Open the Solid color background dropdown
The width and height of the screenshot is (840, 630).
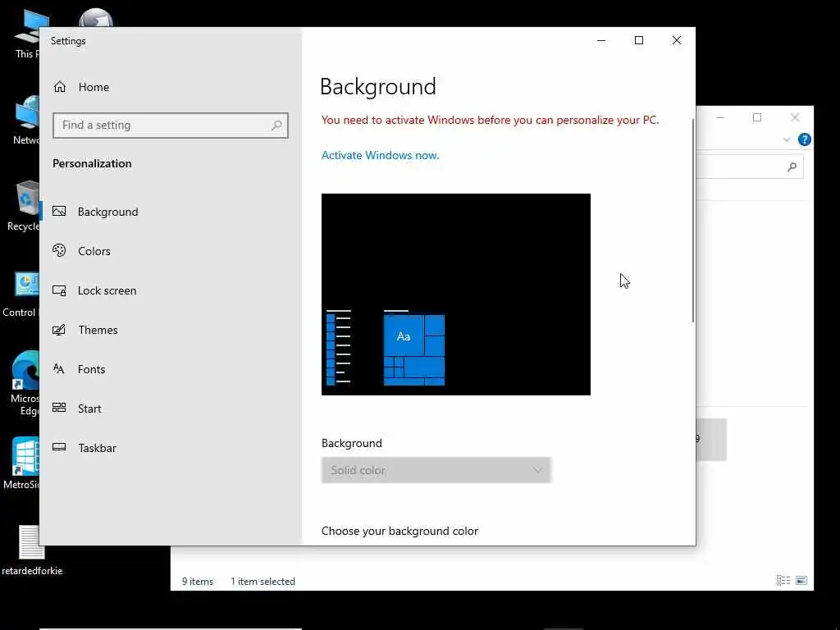point(436,470)
